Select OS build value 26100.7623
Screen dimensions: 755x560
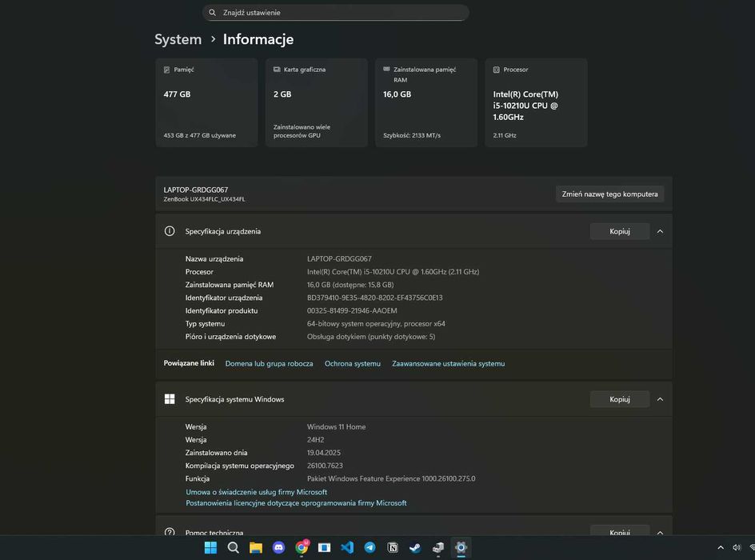click(325, 466)
